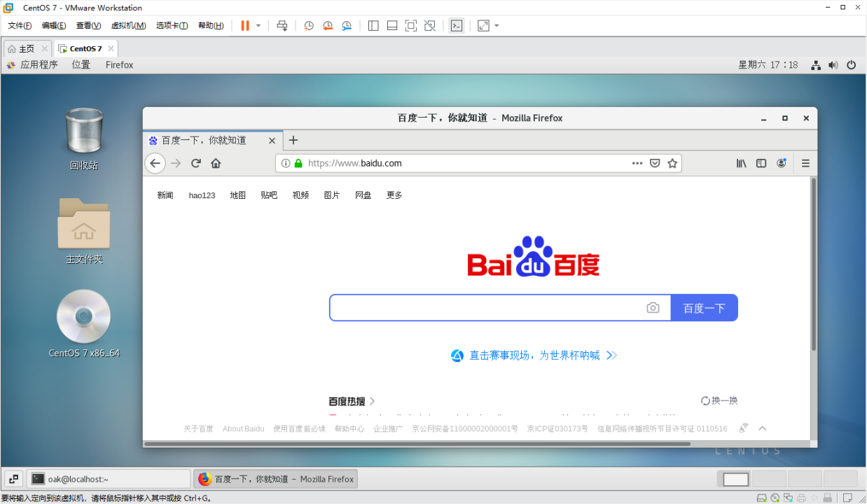Click the green padlock in the address bar

click(298, 163)
